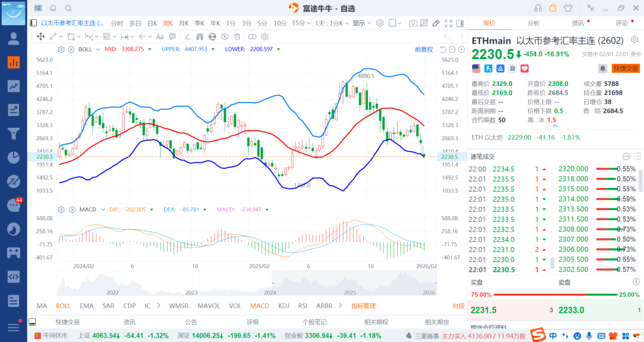Open the search icon in title bar
Viewport: 644px width, 342px height.
[68, 8]
